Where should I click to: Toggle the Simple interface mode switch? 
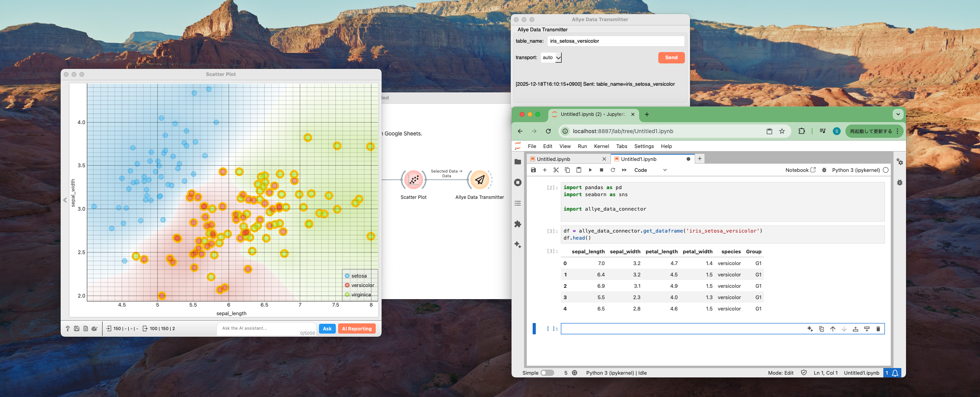click(x=547, y=373)
